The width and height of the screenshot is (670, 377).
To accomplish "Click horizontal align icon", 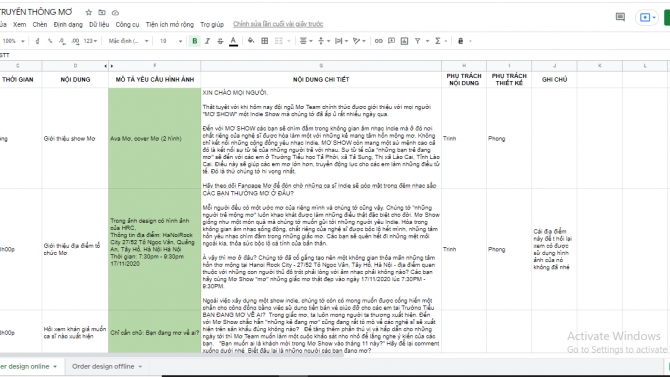I will [x=303, y=41].
